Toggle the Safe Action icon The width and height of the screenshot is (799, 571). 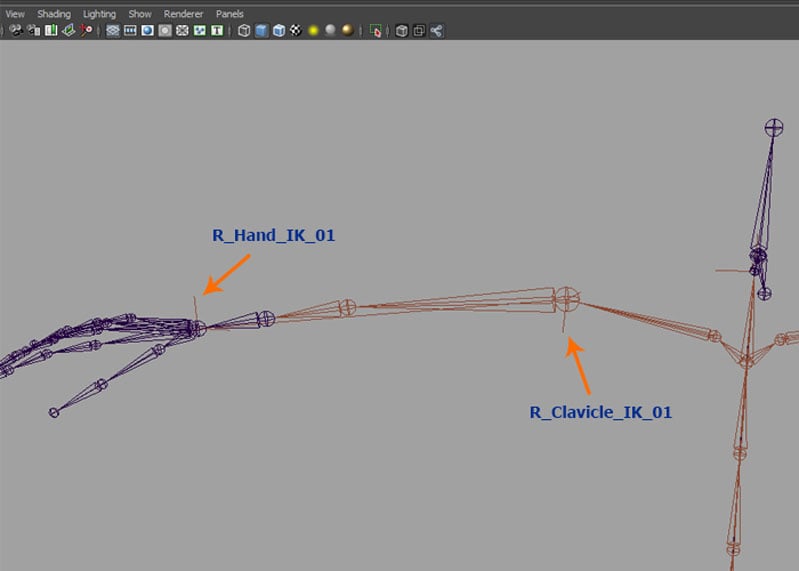click(x=199, y=31)
